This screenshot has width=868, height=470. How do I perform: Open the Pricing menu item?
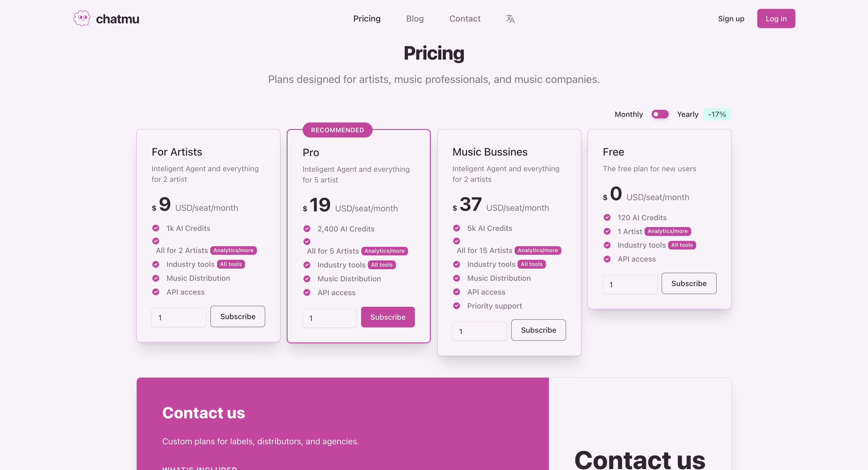pyautogui.click(x=367, y=19)
